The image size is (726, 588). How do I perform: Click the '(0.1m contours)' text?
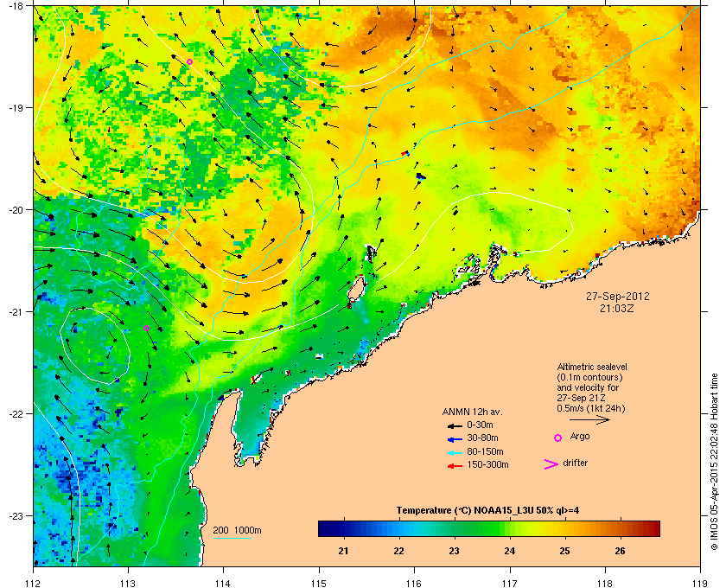point(589,377)
